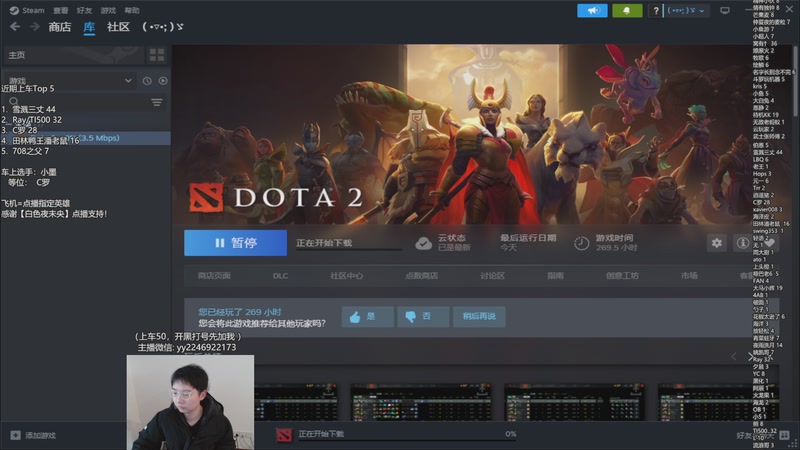Click the 稍后再说 (Later) button
The image size is (800, 450).
click(x=479, y=317)
